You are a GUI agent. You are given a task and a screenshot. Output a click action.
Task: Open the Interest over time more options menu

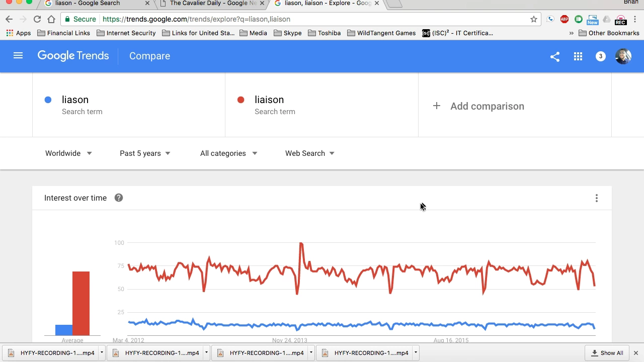click(597, 198)
